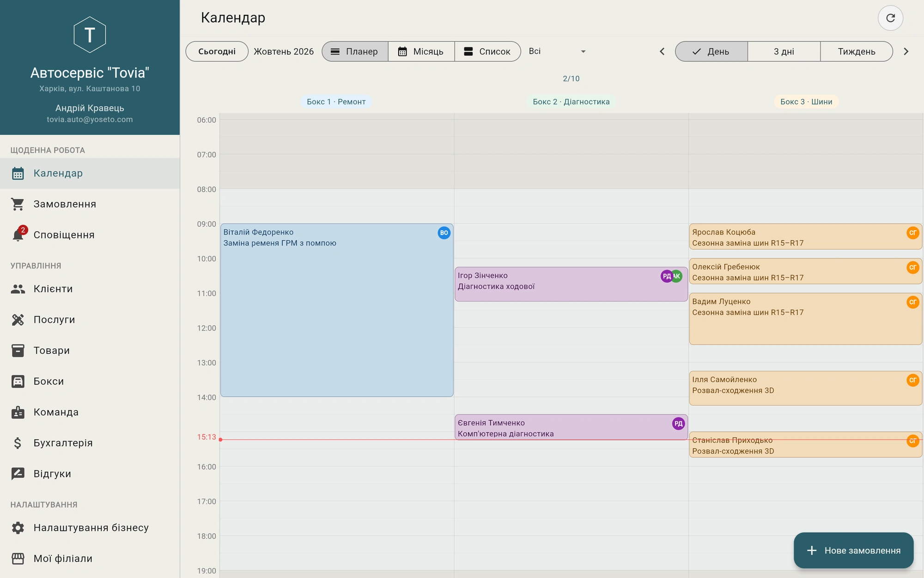
Task: Click the shopping cart icon for Замовлення
Action: pyautogui.click(x=18, y=204)
